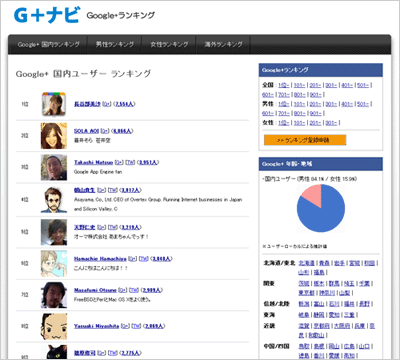This screenshot has height=360, width=400.
Task: Open the 新潟 region link
Action: [x=304, y=304]
